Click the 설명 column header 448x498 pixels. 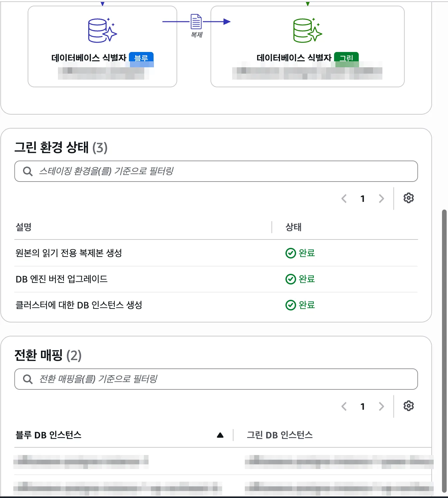point(24,227)
